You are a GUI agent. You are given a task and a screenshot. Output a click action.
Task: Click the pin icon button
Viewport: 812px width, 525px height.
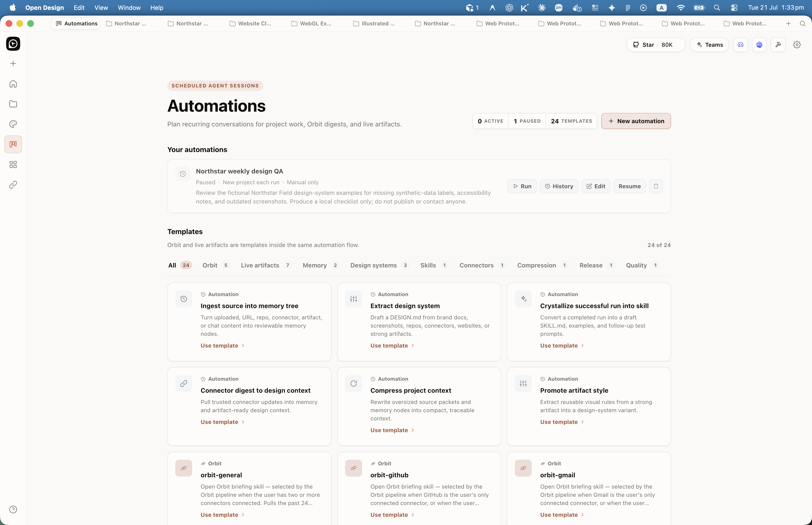tap(778, 45)
